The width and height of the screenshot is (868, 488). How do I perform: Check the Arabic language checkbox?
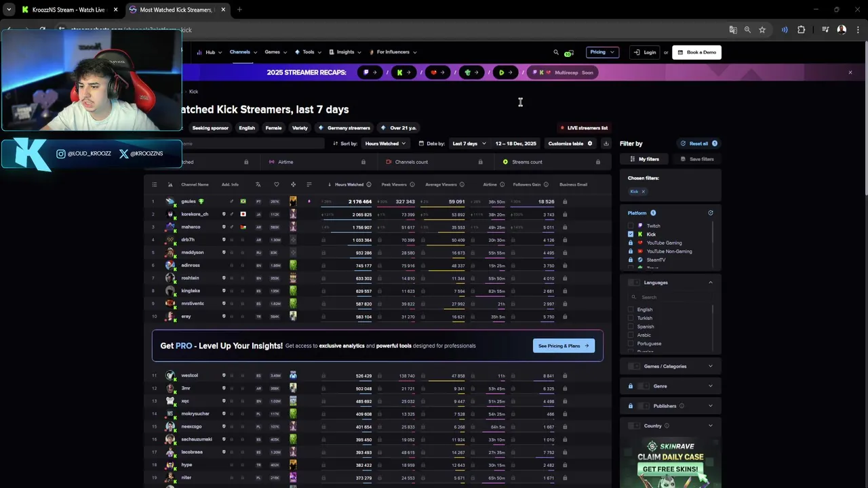[631, 335]
